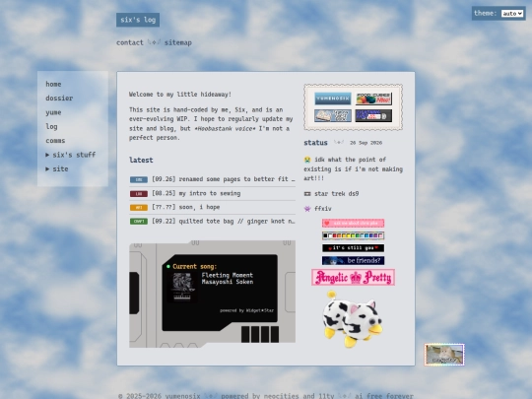Viewport: 532px width, 399px height.
Task: Click the "ffxiv" text
Action: pos(323,209)
